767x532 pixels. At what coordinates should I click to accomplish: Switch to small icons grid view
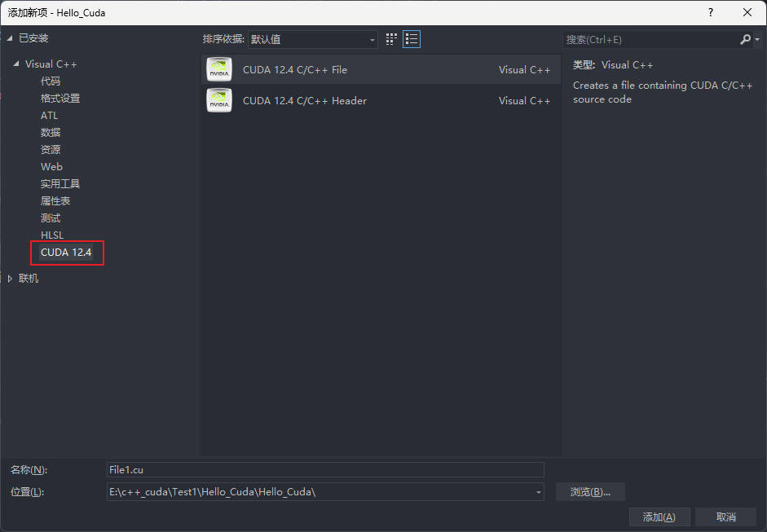coord(391,39)
